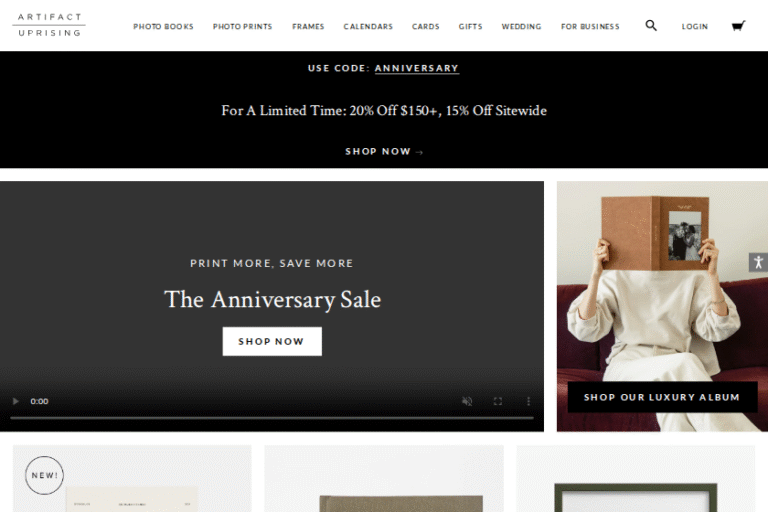The image size is (768, 512).
Task: Click the video progress bar
Action: pos(272,418)
